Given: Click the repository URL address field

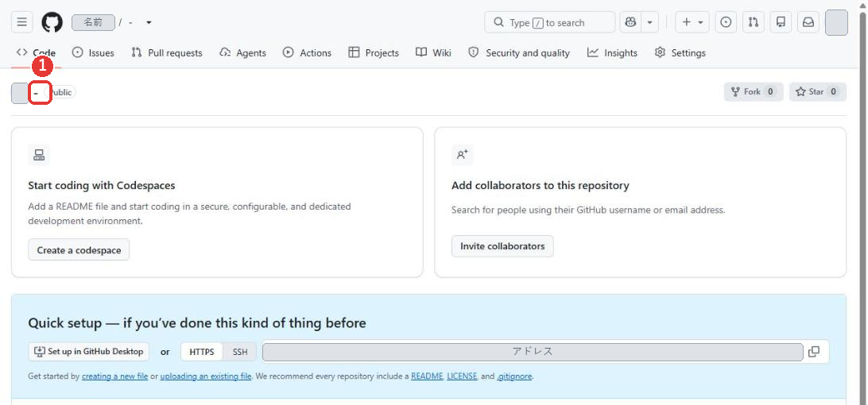Looking at the screenshot, I should click(533, 352).
